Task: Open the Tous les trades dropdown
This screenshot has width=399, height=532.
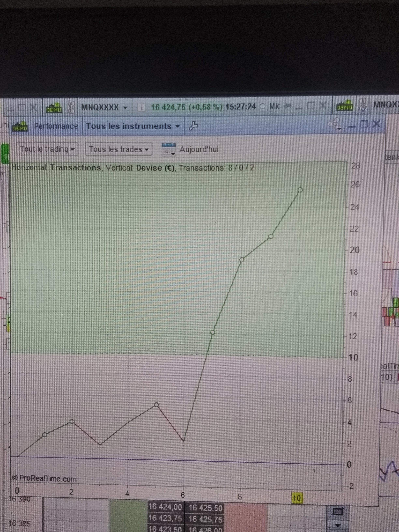Action: [x=118, y=149]
